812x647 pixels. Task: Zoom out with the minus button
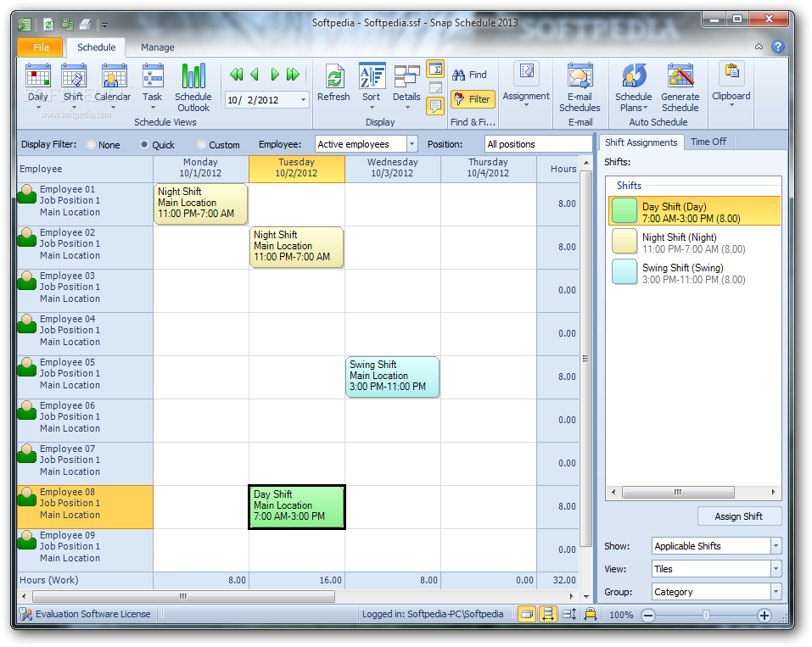648,615
